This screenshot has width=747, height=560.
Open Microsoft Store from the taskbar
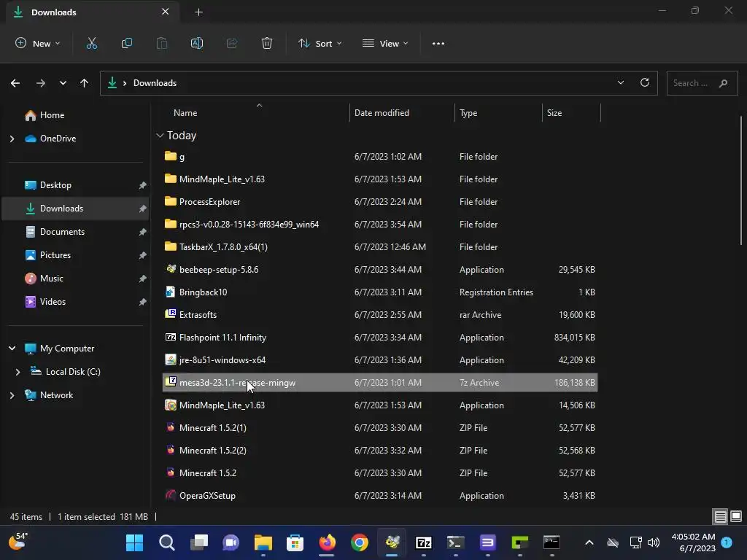point(295,542)
